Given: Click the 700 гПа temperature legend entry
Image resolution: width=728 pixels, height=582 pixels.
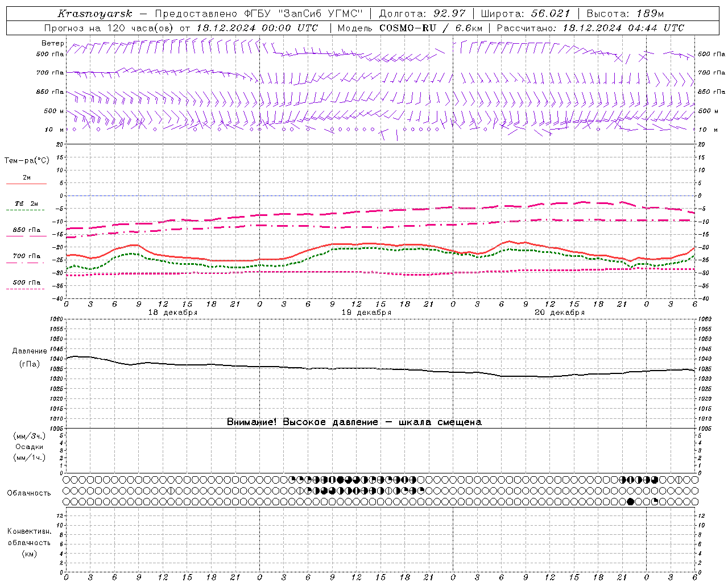Looking at the screenshot, I should point(27,256).
